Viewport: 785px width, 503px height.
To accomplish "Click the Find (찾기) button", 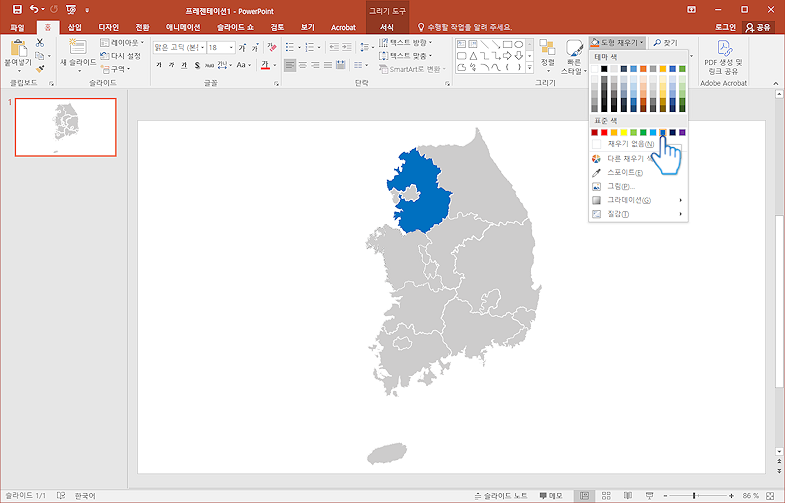I will coord(666,43).
